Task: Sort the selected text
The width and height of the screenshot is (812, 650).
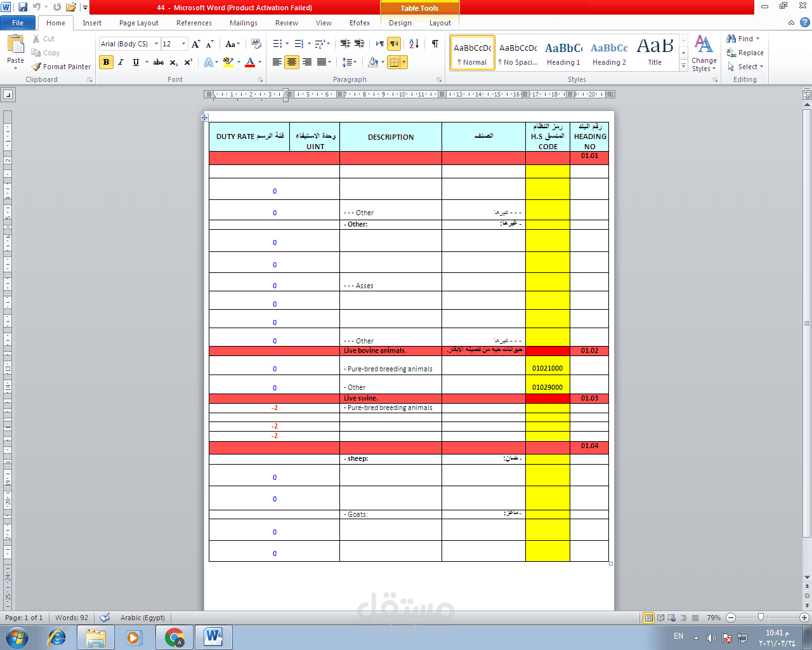Action: tap(414, 44)
